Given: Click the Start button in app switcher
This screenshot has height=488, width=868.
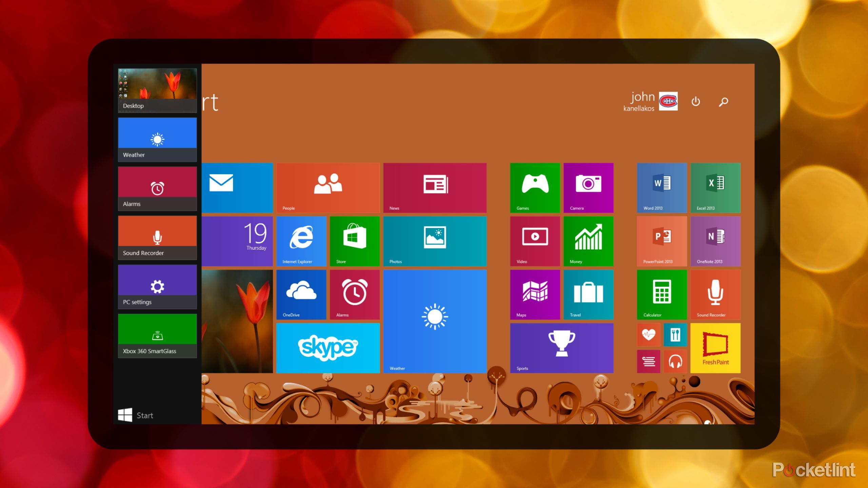Looking at the screenshot, I should click(136, 415).
